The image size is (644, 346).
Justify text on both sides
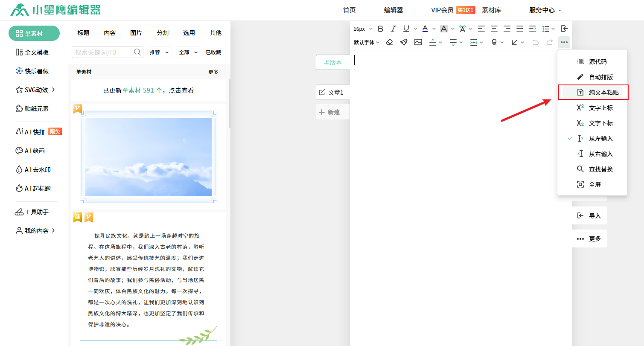click(520, 29)
